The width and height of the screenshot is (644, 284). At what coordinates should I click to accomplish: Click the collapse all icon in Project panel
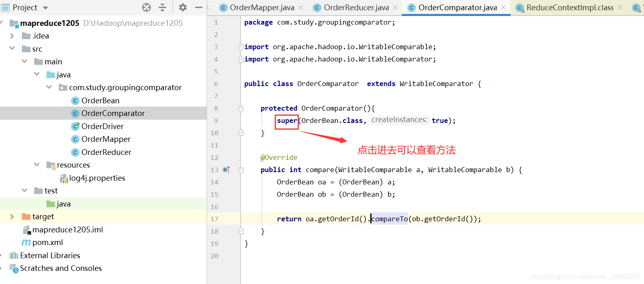tap(162, 7)
